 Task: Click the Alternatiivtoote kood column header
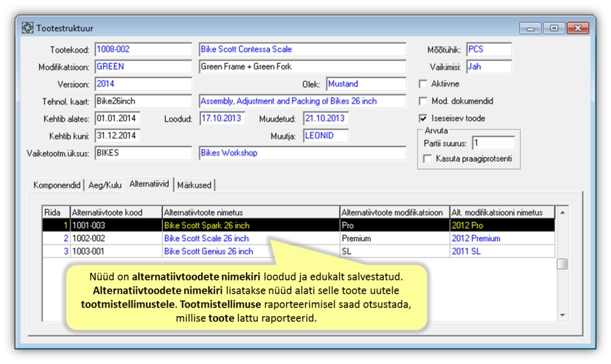pos(116,212)
